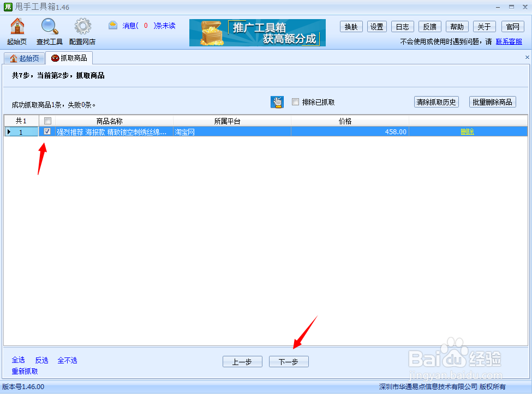Click 删除 link on the product row

[x=468, y=131]
